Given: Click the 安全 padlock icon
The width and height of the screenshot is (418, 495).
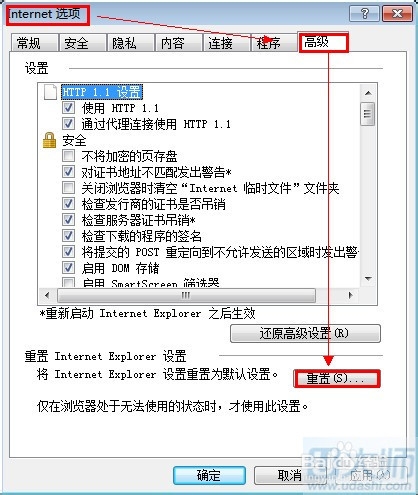Looking at the screenshot, I should (x=49, y=140).
